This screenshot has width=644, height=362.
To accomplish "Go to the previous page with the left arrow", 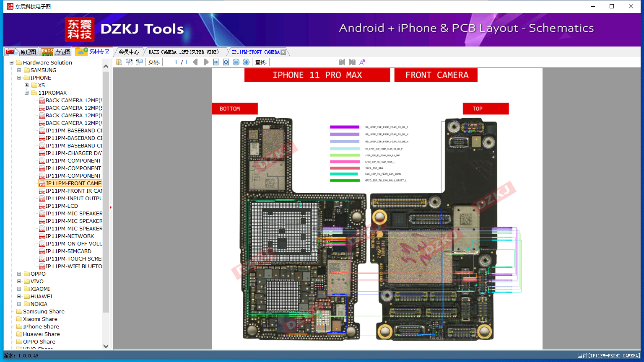I will click(x=195, y=62).
